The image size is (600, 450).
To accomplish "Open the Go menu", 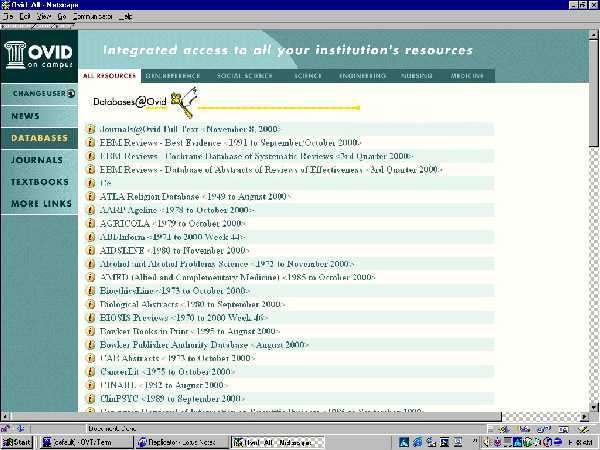I will [62, 16].
